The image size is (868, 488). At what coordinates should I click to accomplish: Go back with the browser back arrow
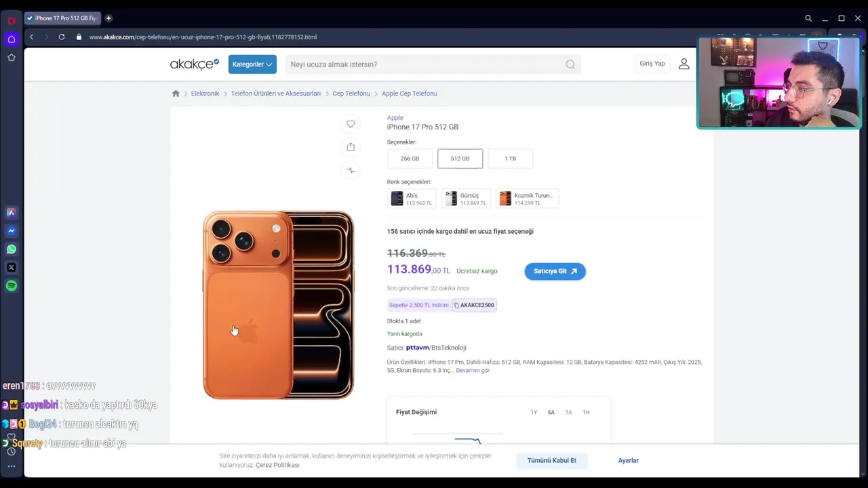pos(31,37)
